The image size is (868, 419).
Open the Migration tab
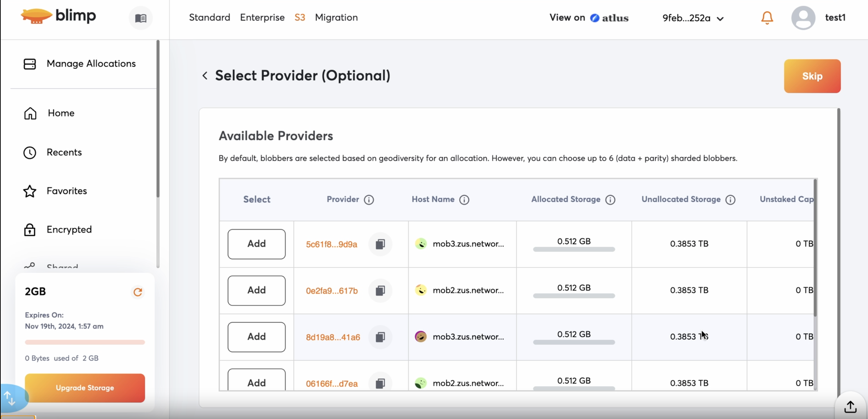click(x=336, y=17)
